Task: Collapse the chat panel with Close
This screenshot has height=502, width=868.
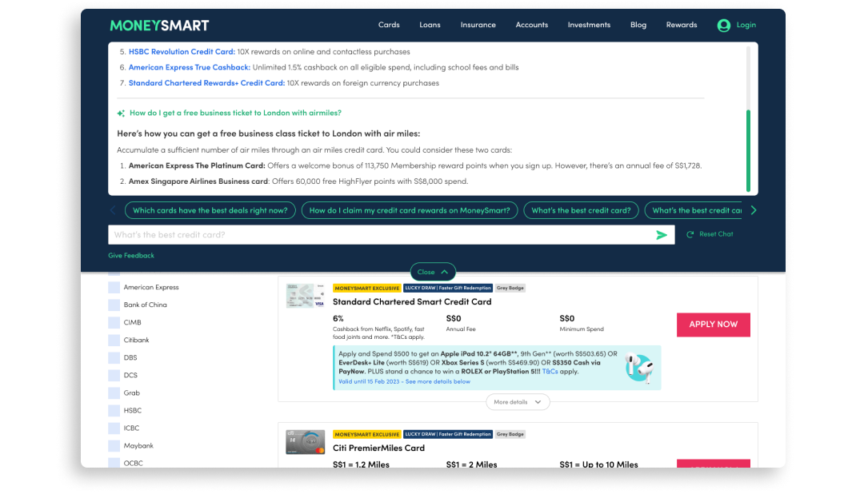Action: [x=433, y=272]
